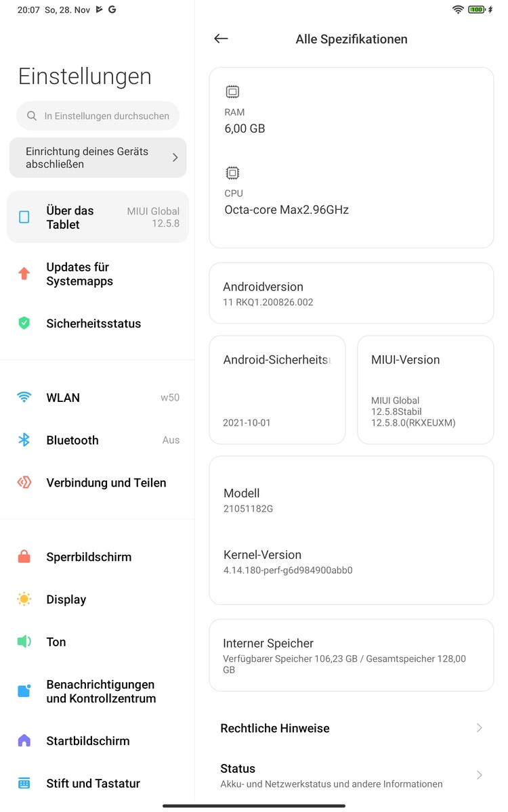
Task: Tap the Startbildschirm home icon
Action: click(x=24, y=741)
